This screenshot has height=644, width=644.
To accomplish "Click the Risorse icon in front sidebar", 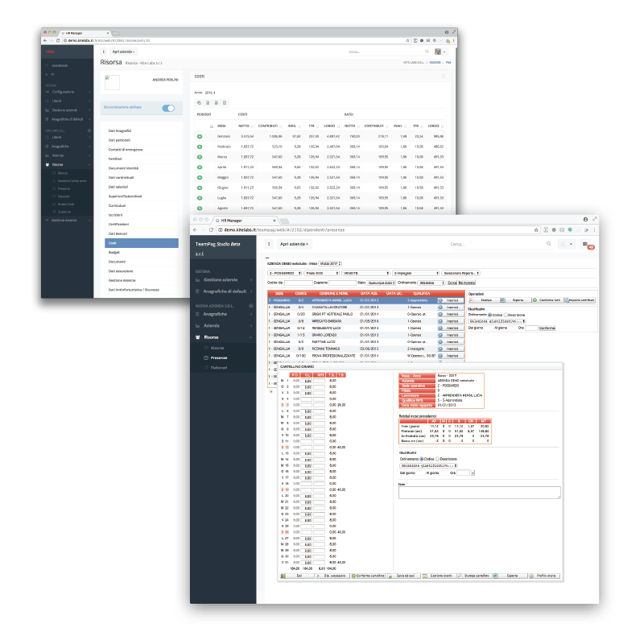I will coord(199,336).
